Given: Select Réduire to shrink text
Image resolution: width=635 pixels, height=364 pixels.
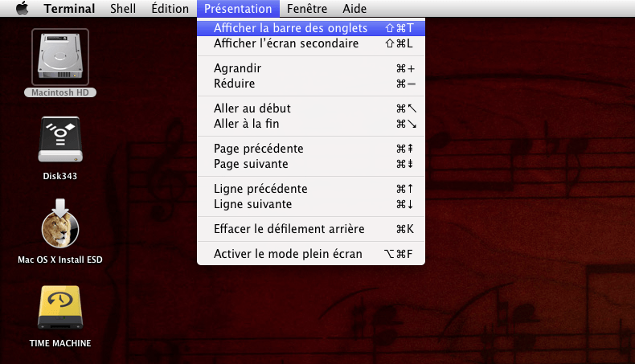Looking at the screenshot, I should click(311, 84).
